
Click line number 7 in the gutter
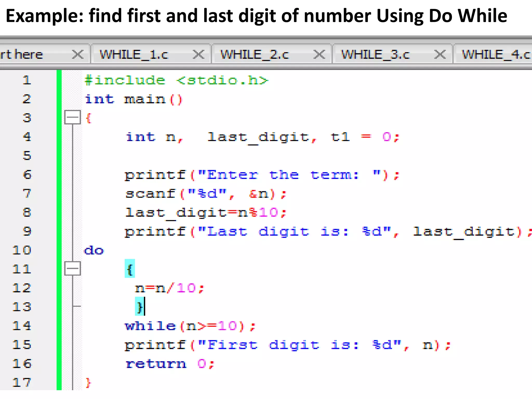coord(27,194)
